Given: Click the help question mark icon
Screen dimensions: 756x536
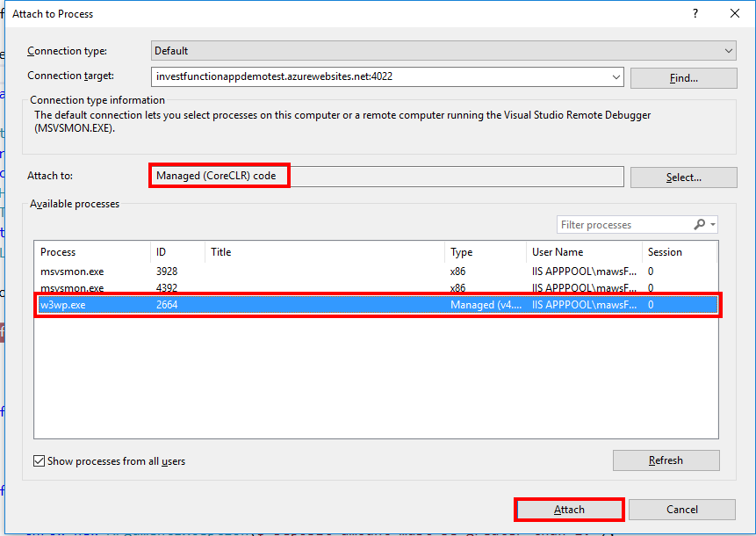Looking at the screenshot, I should [x=695, y=13].
